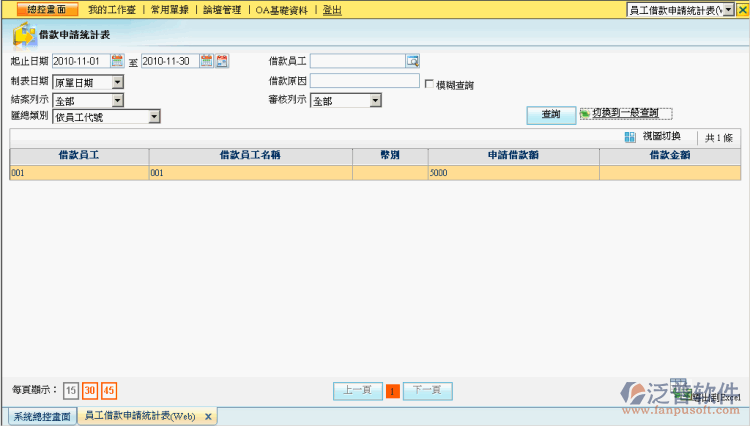Select the 員工借款申請統計表(Web) tab
750x426 pixels.
[140, 416]
